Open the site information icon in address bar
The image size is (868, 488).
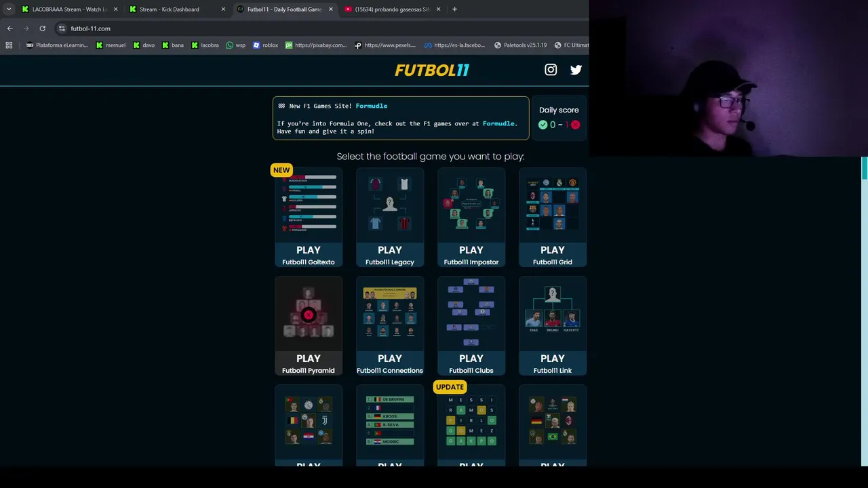coord(62,28)
